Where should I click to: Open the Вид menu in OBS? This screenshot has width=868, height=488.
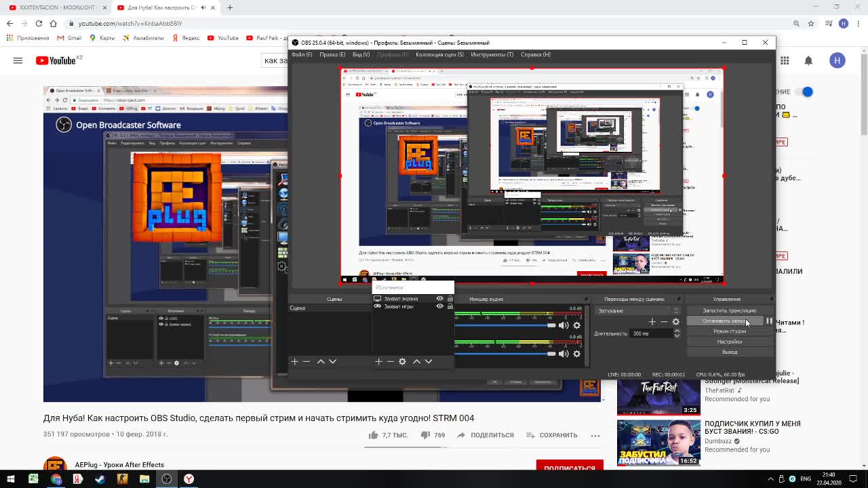click(x=361, y=55)
